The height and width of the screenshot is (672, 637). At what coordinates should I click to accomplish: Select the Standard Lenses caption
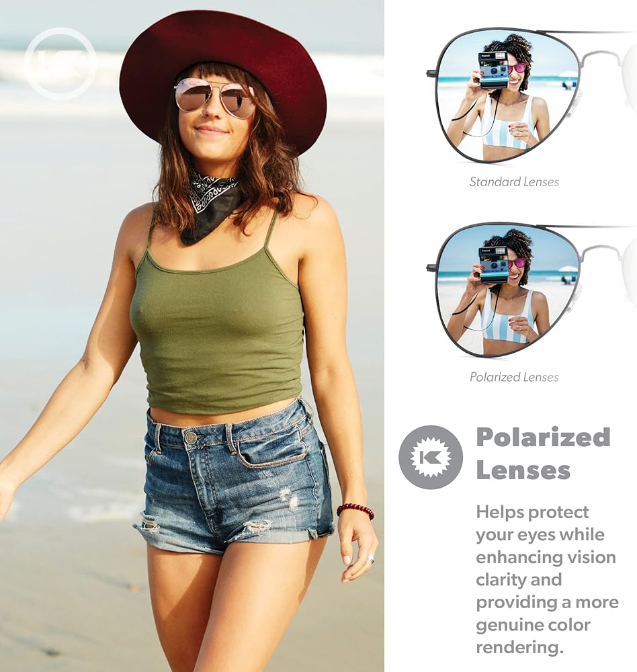pyautogui.click(x=514, y=181)
